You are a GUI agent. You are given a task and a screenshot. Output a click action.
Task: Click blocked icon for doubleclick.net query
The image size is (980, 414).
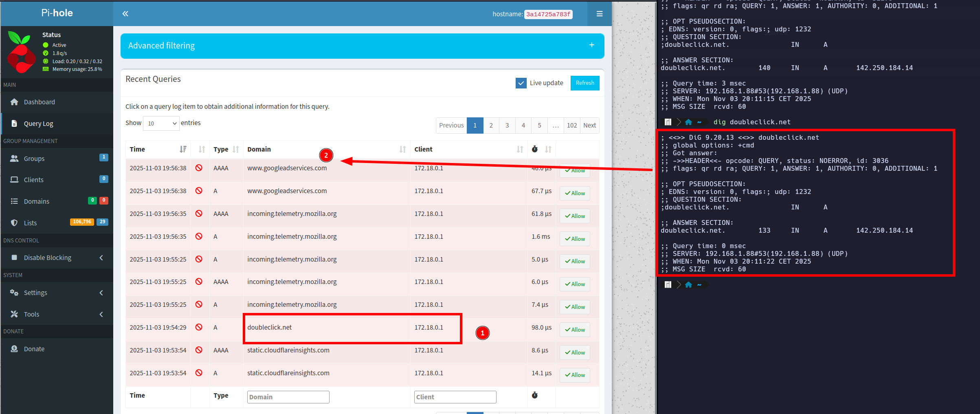pos(199,327)
